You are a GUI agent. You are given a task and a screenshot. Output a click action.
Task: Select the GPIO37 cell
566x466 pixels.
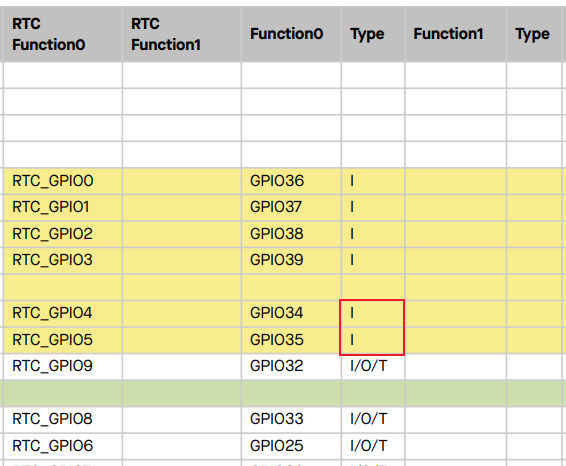291,207
